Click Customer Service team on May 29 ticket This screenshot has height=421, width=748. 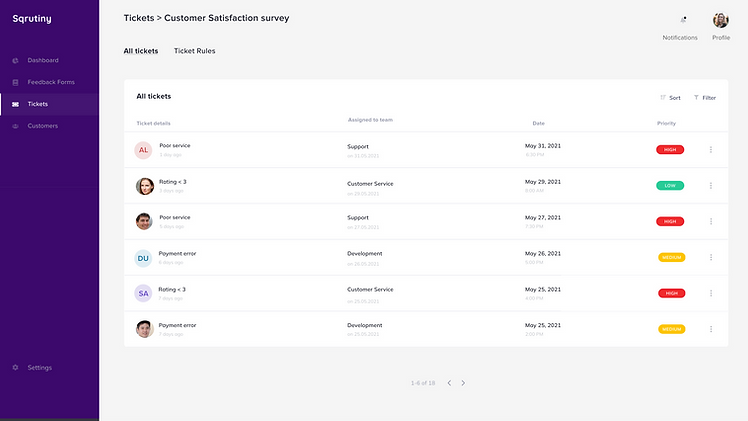point(370,184)
